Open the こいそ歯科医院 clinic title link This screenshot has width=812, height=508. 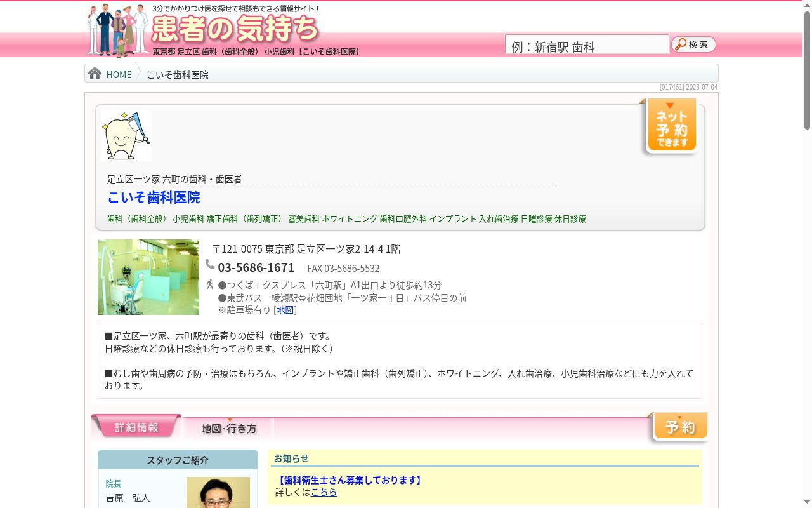(x=154, y=197)
